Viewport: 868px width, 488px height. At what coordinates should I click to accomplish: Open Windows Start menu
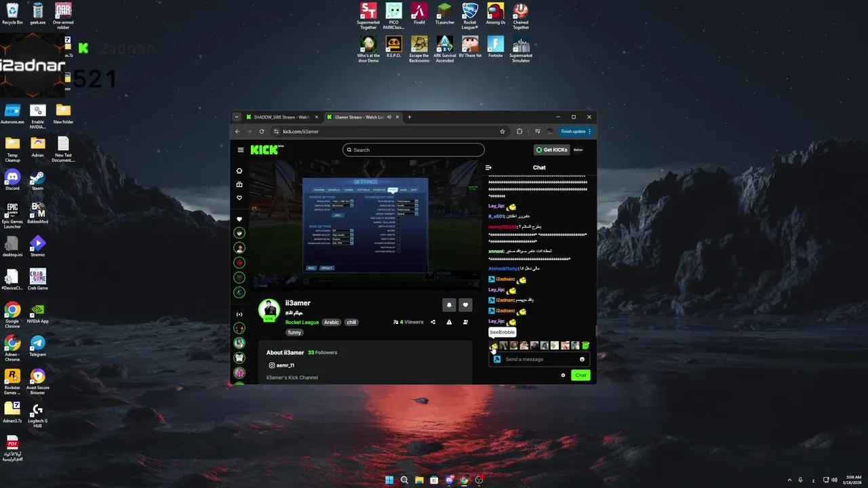[389, 480]
